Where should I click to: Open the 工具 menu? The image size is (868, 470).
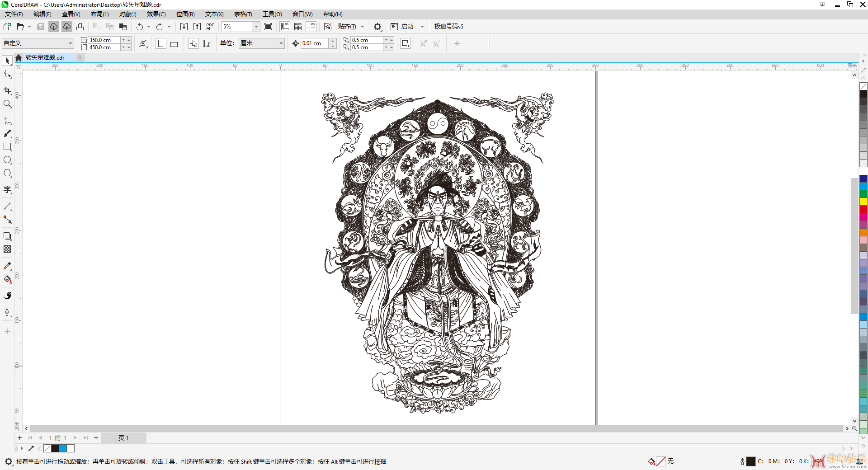click(272, 14)
